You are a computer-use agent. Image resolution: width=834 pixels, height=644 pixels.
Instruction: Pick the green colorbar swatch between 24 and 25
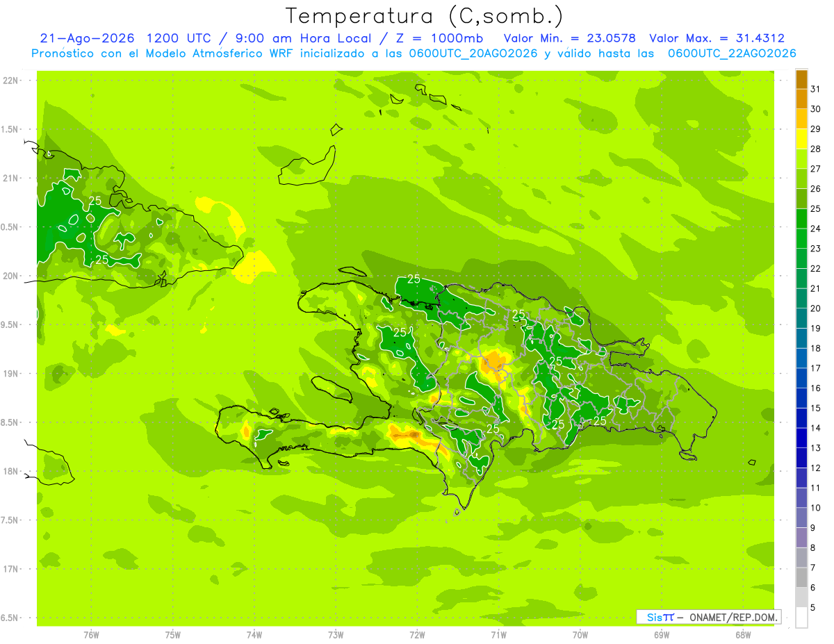(801, 219)
